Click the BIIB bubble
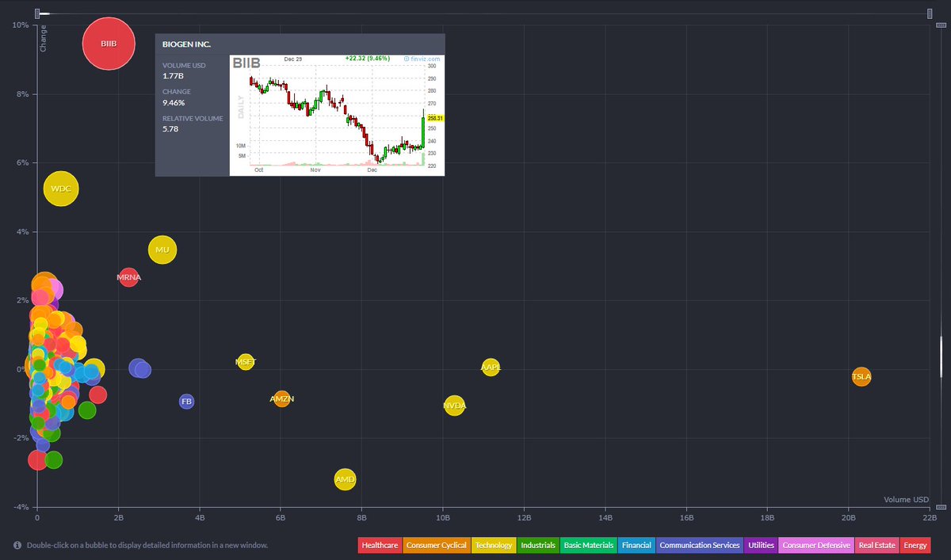 point(109,44)
